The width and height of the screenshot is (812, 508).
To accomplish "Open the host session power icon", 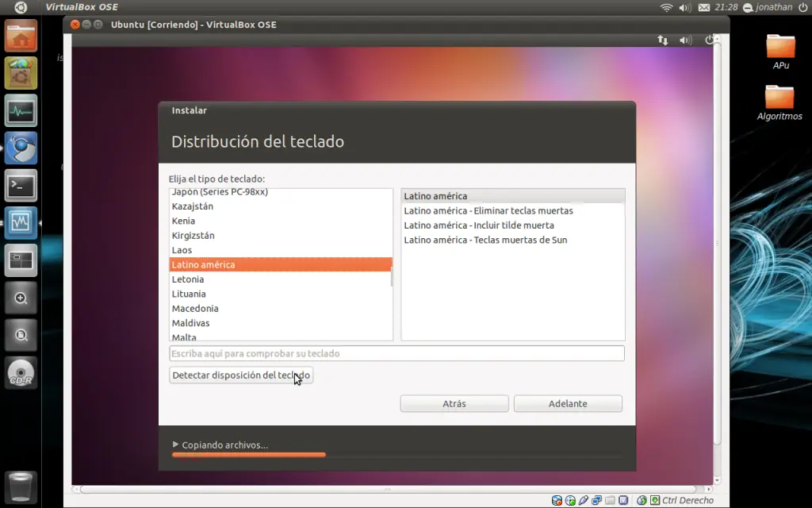I will tap(802, 7).
